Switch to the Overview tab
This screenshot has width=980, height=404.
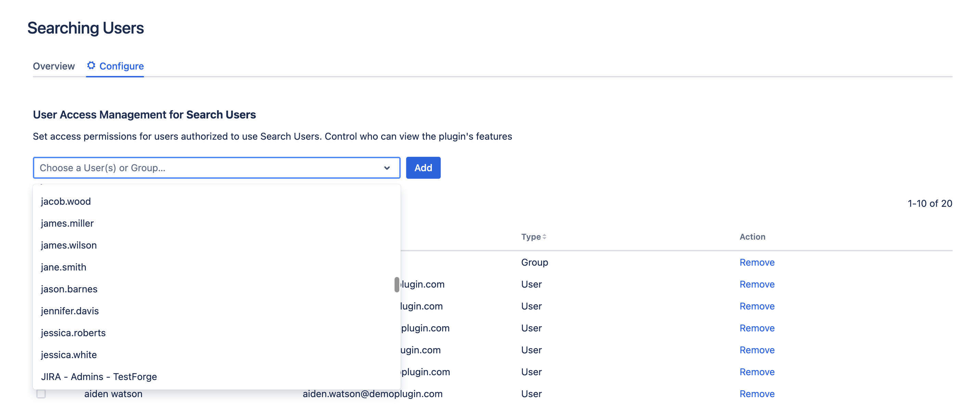54,66
